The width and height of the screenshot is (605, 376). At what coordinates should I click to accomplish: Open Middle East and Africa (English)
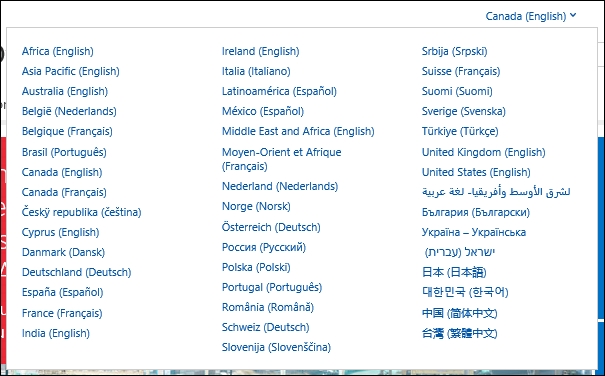(298, 132)
